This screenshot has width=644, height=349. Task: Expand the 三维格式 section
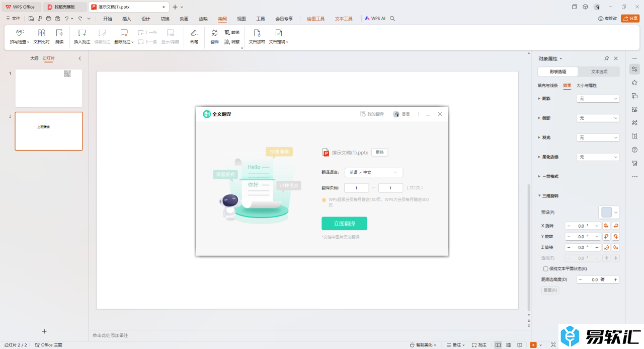pos(549,176)
